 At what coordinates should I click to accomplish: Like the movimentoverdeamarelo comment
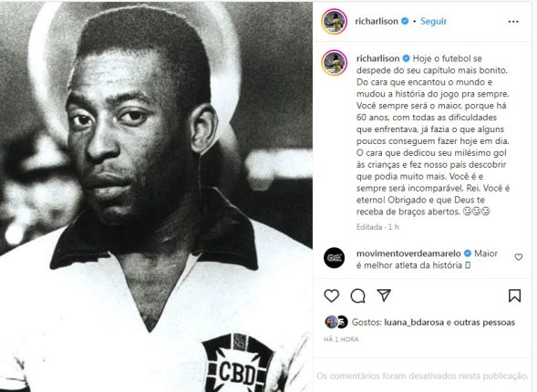pyautogui.click(x=519, y=257)
